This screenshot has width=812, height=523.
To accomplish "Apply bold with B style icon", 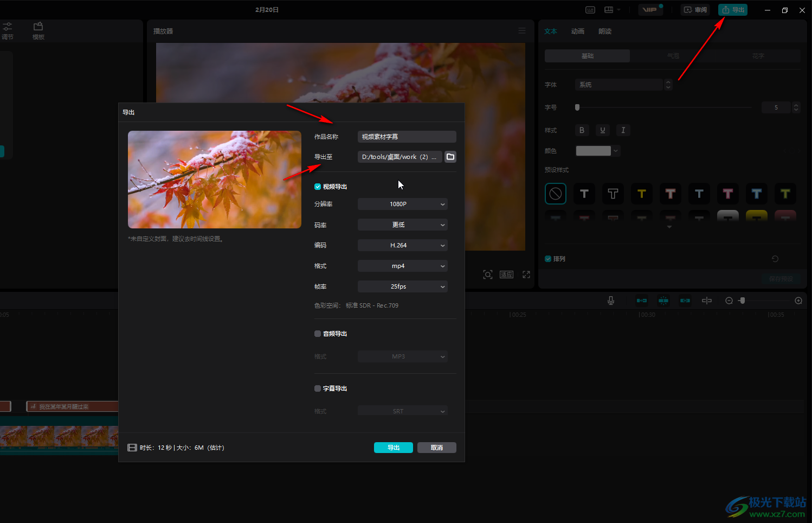I will tap(582, 130).
